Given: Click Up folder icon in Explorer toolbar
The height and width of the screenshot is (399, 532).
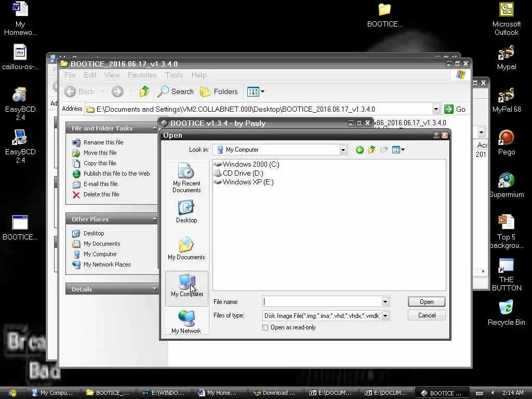Looking at the screenshot, I should coord(144,91).
